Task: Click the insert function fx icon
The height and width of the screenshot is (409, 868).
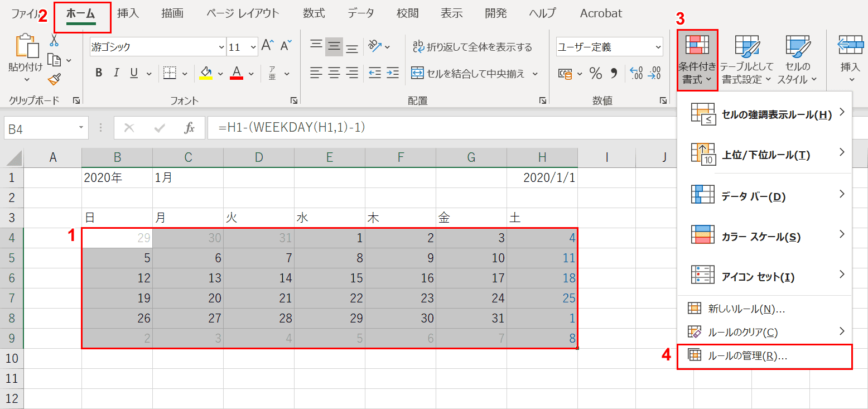Action: coord(189,128)
